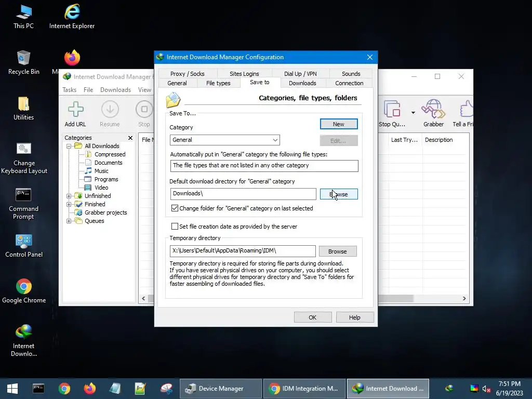Screen dimensions: 532x399
Task: Open the Sites Logins tab
Action: pos(244,74)
